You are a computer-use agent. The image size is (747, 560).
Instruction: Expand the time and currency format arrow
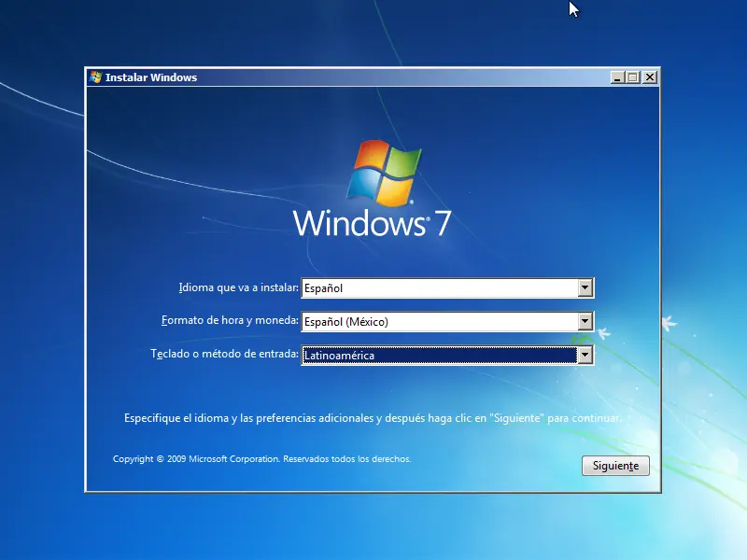(x=585, y=321)
